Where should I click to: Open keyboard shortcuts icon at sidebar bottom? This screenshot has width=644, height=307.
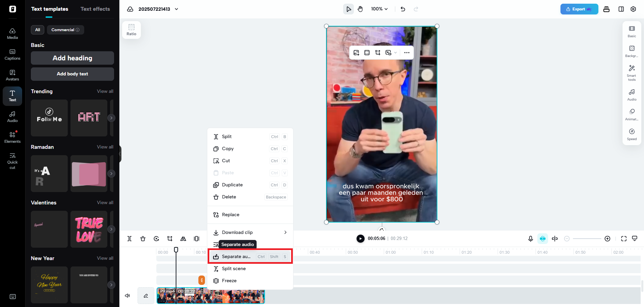tap(13, 297)
